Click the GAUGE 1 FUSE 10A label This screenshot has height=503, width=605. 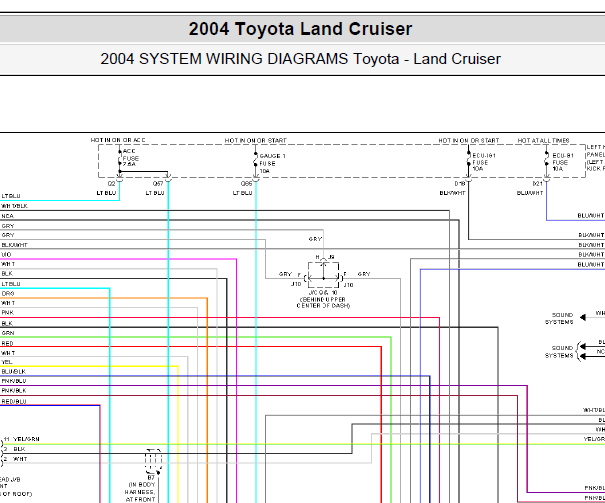[272, 164]
